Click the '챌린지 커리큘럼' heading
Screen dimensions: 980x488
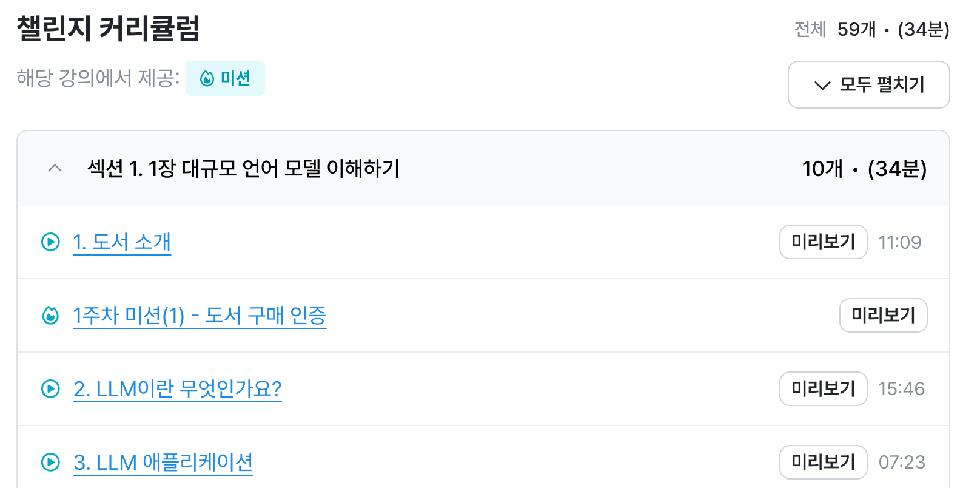coord(109,29)
